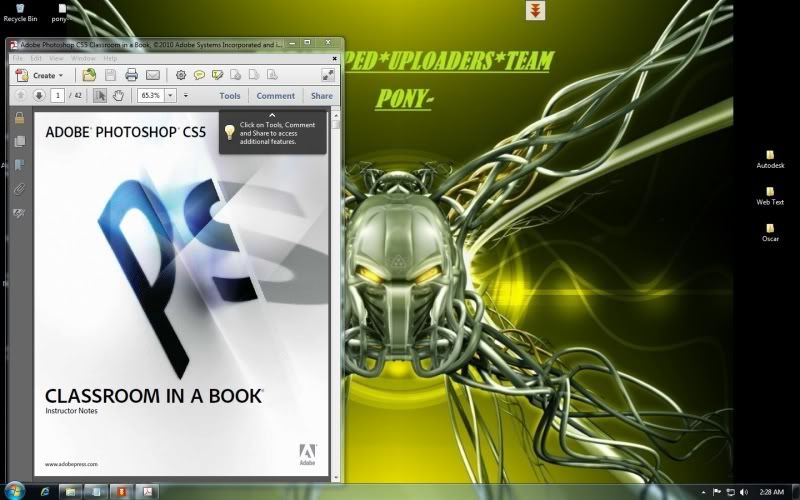Select the Web Text desktop folder
This screenshot has width=800, height=500.
pyautogui.click(x=770, y=196)
